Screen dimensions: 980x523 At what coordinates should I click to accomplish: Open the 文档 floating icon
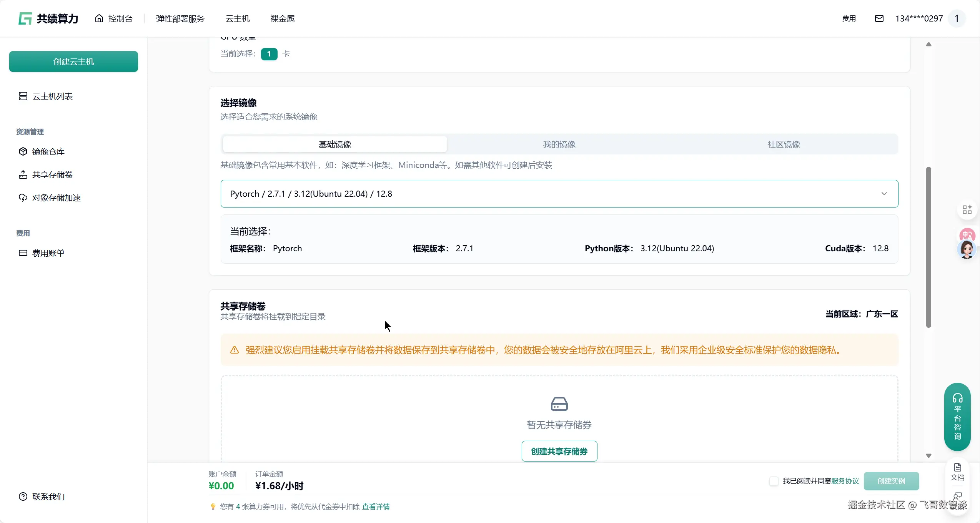pos(957,472)
